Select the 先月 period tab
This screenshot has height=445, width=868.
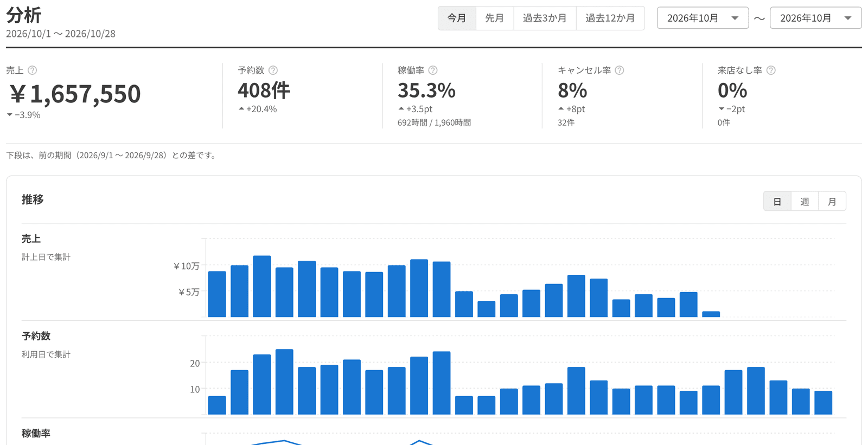click(495, 18)
